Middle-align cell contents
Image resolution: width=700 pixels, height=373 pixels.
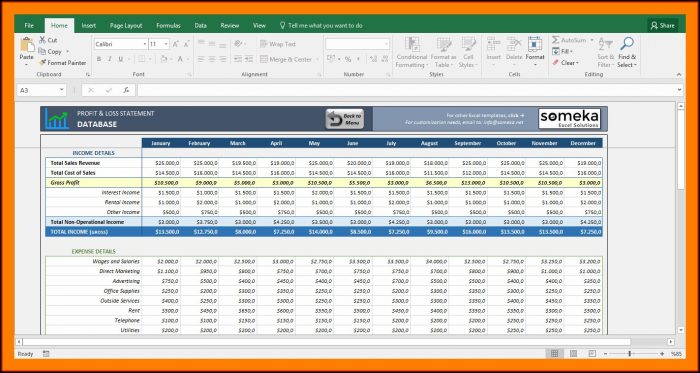[x=212, y=44]
